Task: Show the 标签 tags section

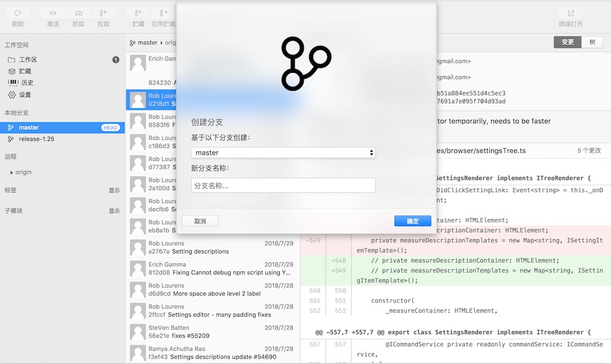Action: pos(114,190)
